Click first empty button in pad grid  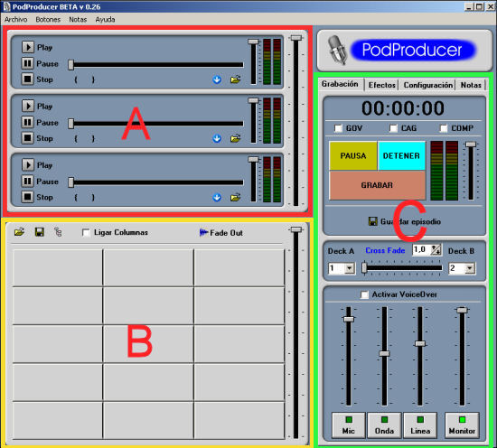point(57,267)
